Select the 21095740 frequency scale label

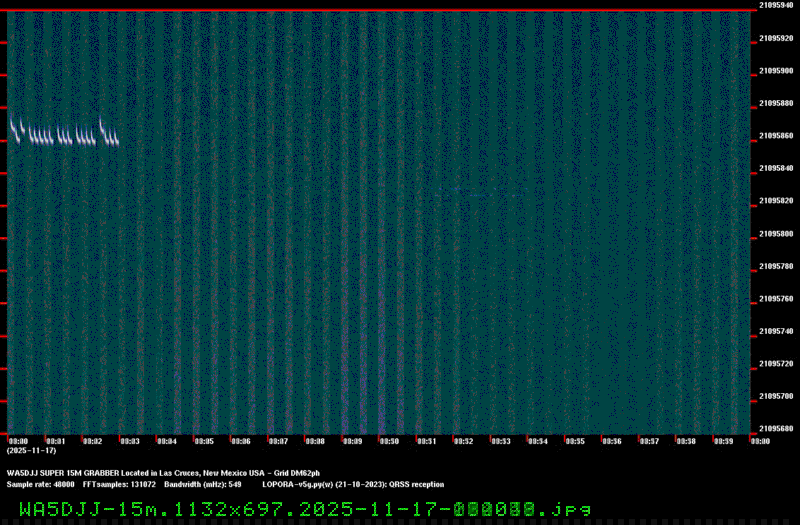[777, 331]
